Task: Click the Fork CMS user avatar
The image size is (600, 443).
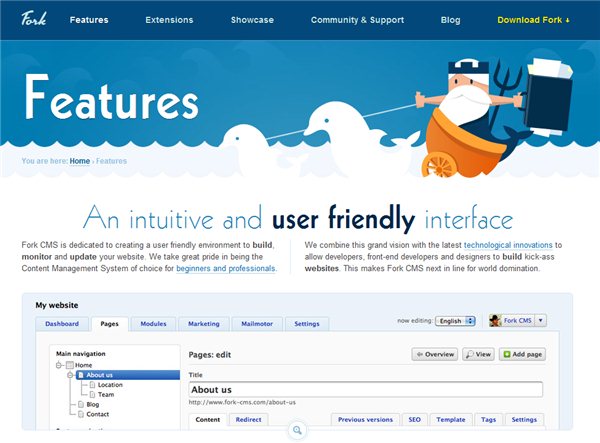Action: click(x=495, y=320)
